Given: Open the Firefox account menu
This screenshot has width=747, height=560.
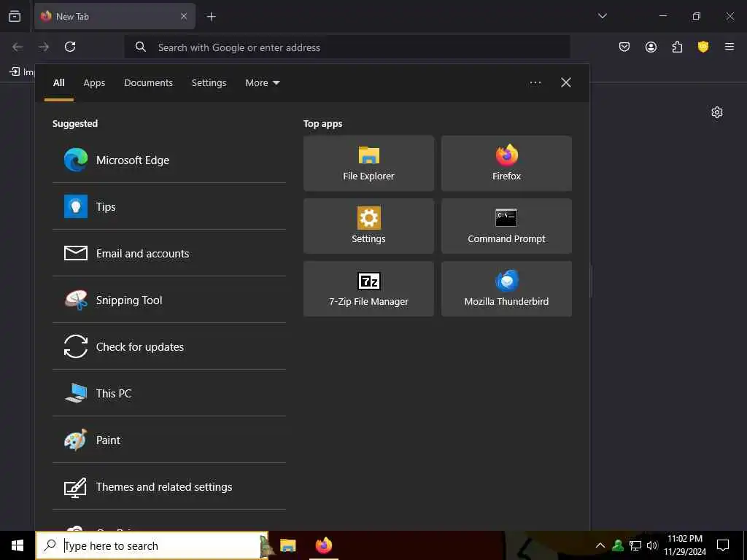Looking at the screenshot, I should click(651, 47).
